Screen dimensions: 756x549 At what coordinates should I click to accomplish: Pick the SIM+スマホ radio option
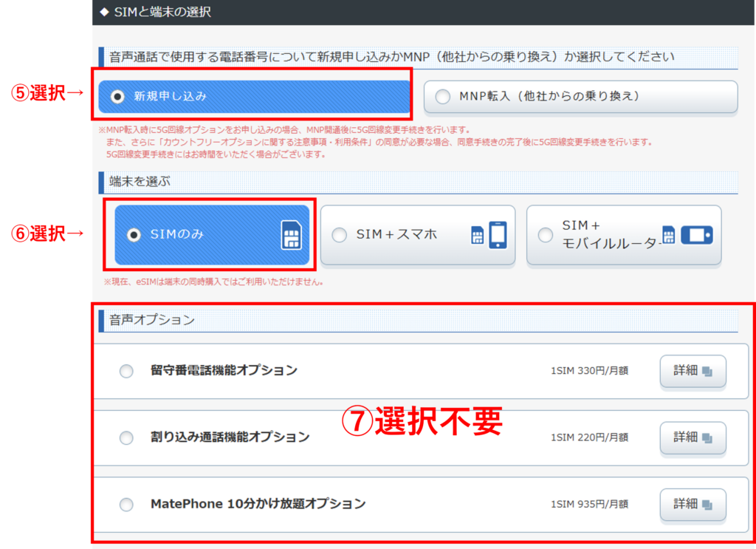coord(339,235)
